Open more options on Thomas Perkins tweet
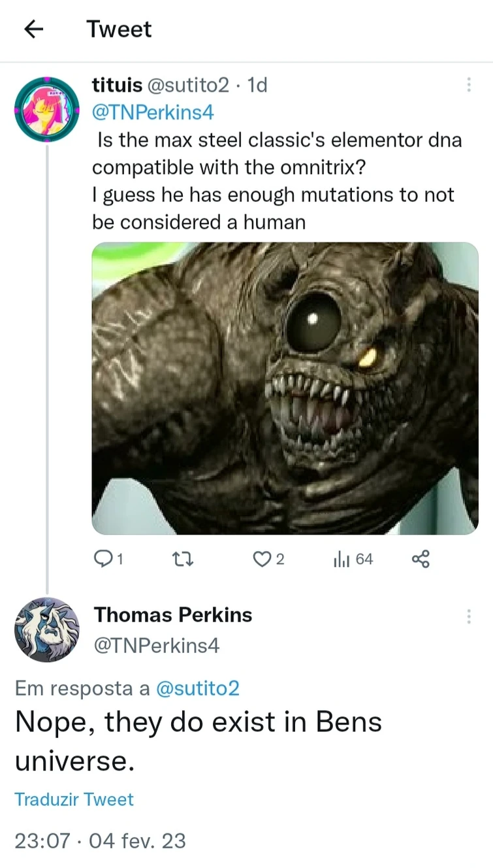 point(468,616)
